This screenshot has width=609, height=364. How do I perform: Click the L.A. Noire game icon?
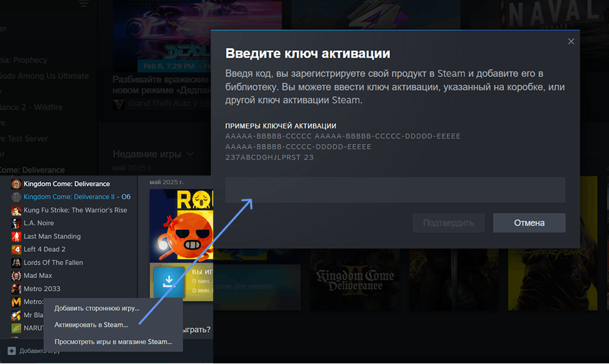(16, 222)
